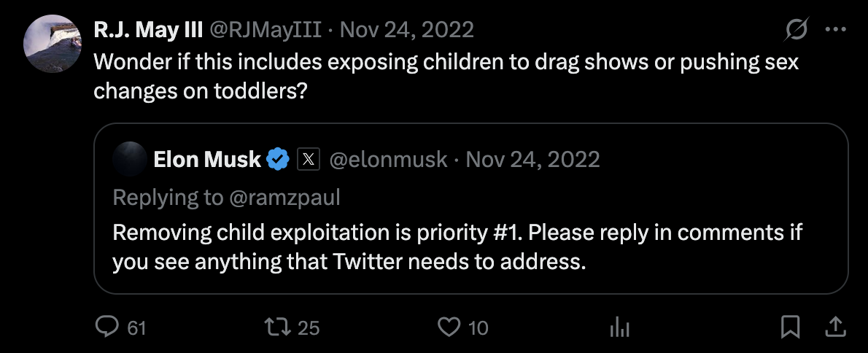Click Elon Musk's dark profile avatar
This screenshot has width=868, height=353.
coord(129,159)
